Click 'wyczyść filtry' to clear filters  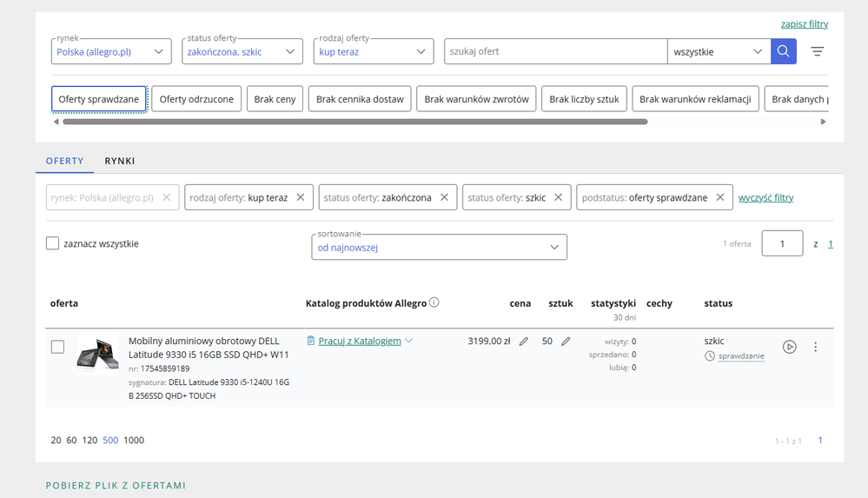tap(765, 198)
